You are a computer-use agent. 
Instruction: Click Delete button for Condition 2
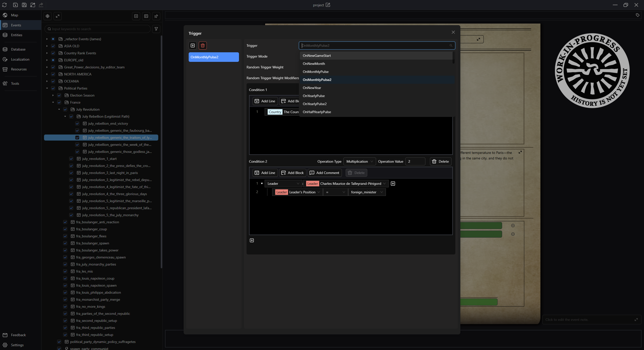pyautogui.click(x=441, y=161)
